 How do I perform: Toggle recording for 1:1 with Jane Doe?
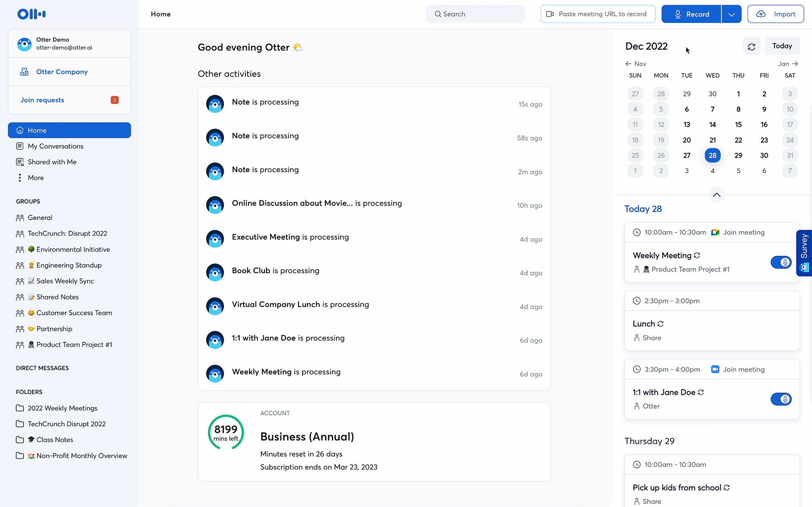tap(781, 399)
